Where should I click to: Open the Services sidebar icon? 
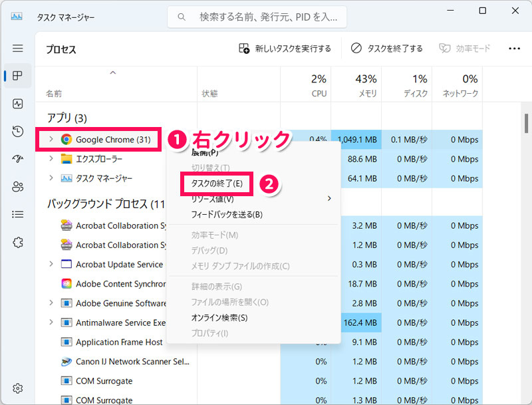click(x=18, y=242)
